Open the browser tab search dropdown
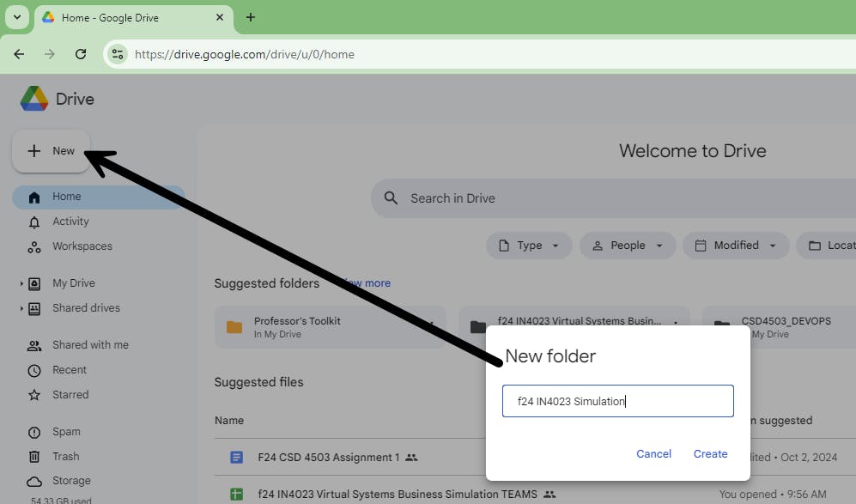Image resolution: width=856 pixels, height=504 pixels. pyautogui.click(x=17, y=17)
